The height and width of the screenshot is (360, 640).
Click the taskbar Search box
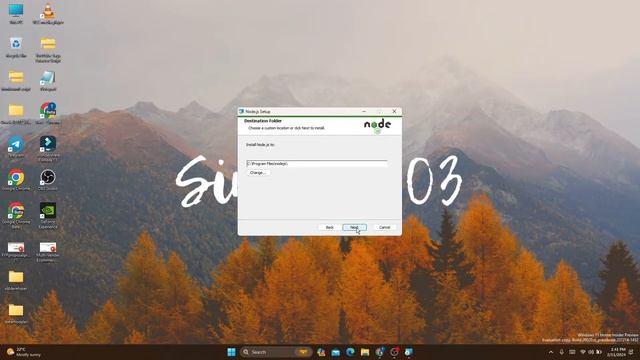276,352
